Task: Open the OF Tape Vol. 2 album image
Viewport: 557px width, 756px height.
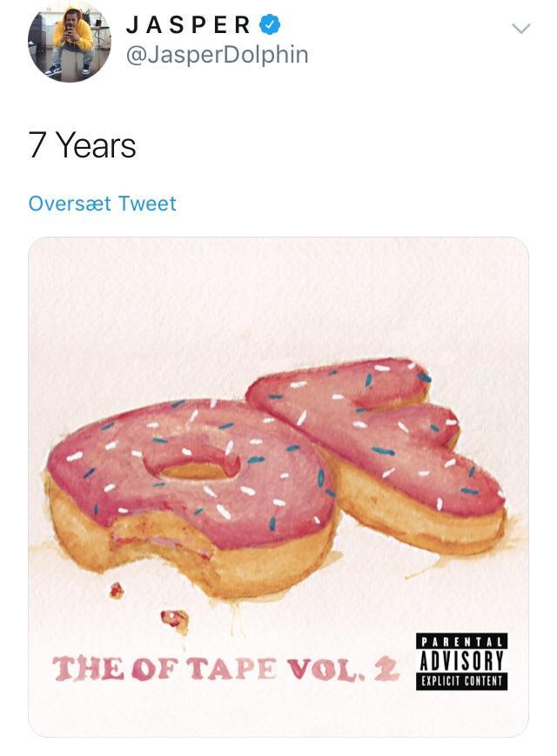Action: pyautogui.click(x=278, y=487)
